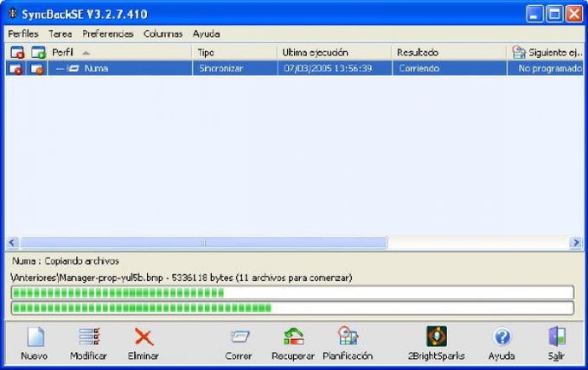
Task: Click the Recuperar restore icon
Action: [x=294, y=336]
